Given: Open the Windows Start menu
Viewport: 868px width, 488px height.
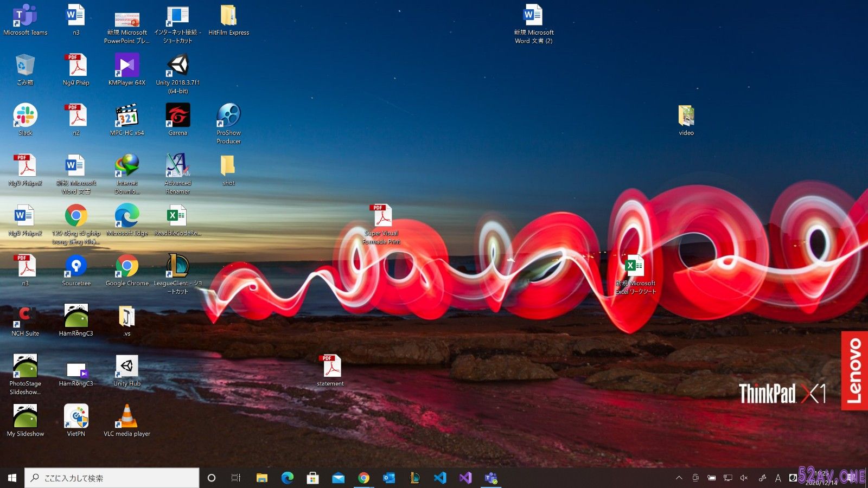Looking at the screenshot, I should [12, 478].
